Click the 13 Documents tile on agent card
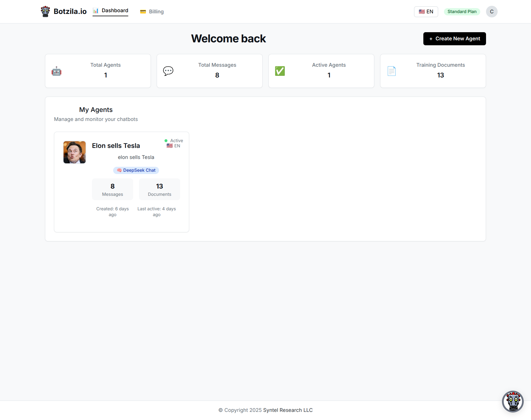The width and height of the screenshot is (531, 420). (x=160, y=189)
